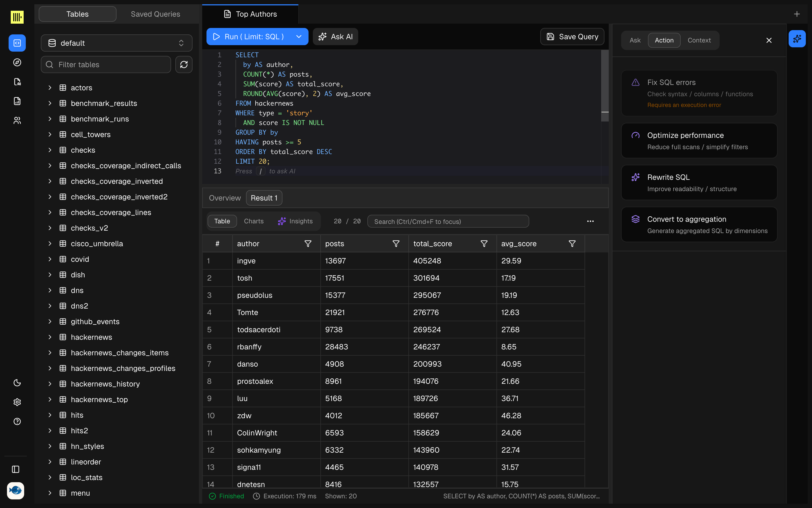The height and width of the screenshot is (508, 812).
Task: Expand the cell_towers table
Action: [50, 134]
